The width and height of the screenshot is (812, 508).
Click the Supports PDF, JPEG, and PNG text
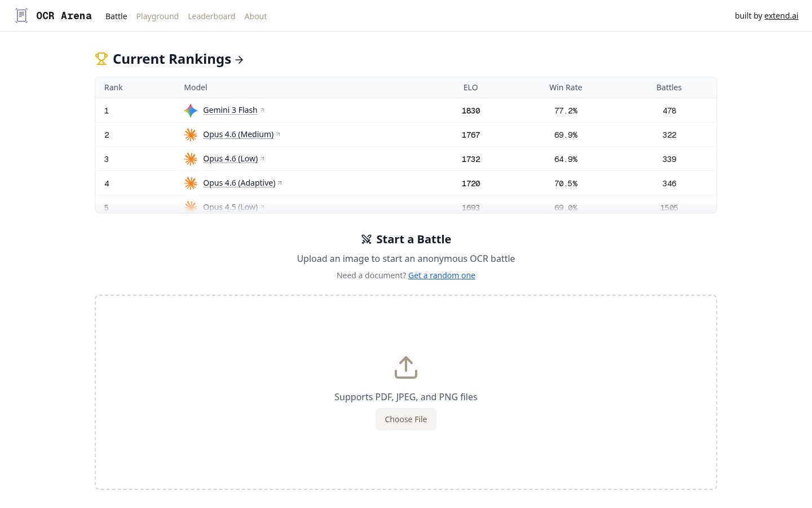click(406, 397)
